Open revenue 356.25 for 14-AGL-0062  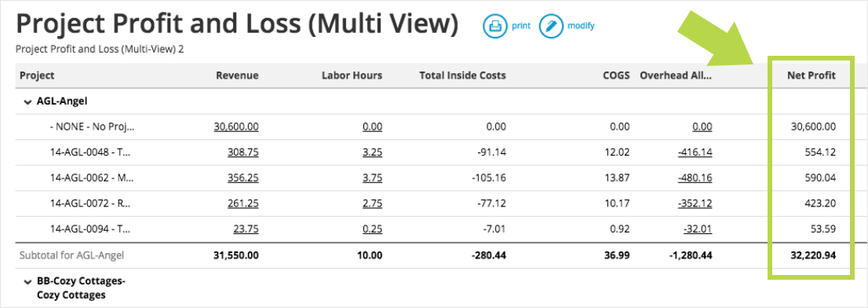click(x=243, y=178)
